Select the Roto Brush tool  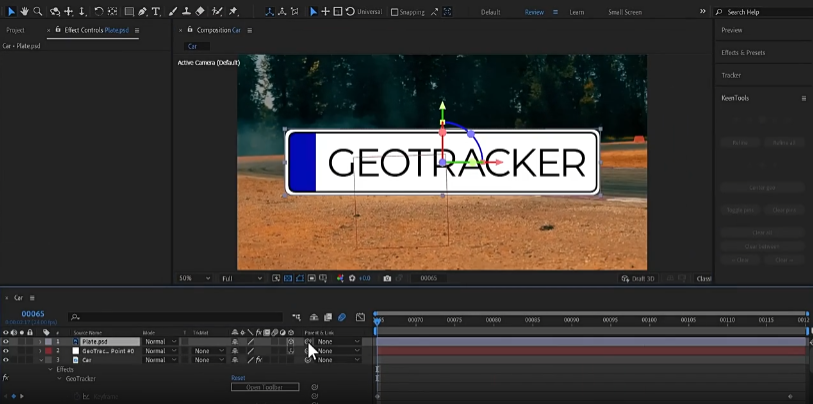[x=218, y=11]
